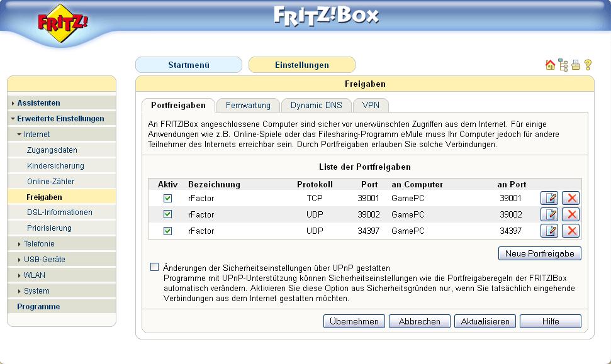Edit the rFactor TCP 39001 port rule
The height and width of the screenshot is (364, 611).
549,198
